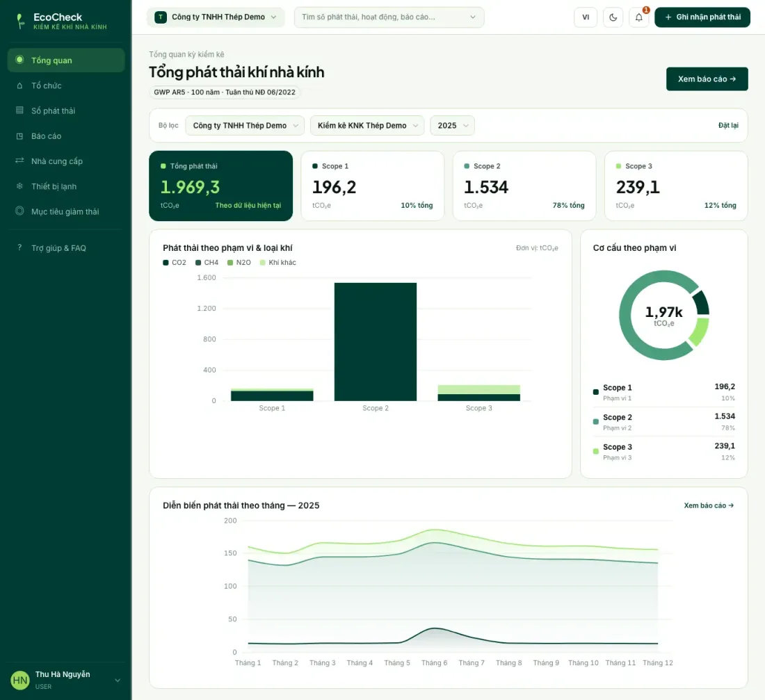This screenshot has width=765, height=700.
Task: Click the Scope 2 bar in chart
Action: [x=375, y=341]
